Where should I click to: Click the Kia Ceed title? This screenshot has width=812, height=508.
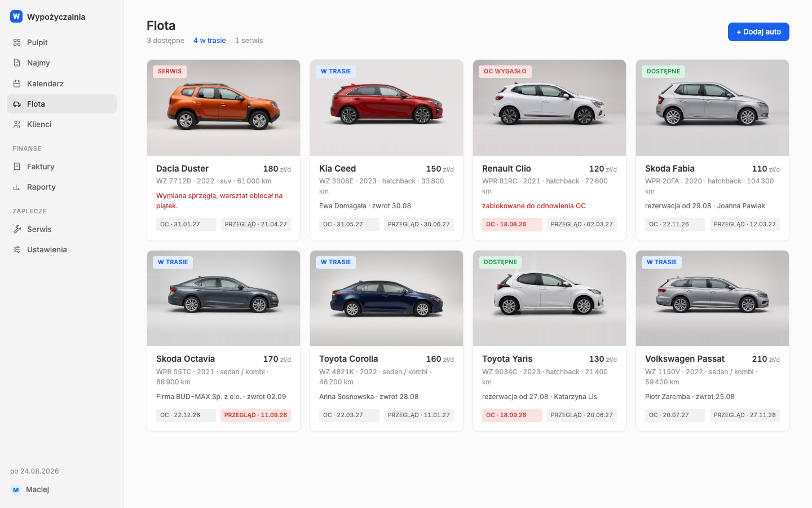(337, 169)
